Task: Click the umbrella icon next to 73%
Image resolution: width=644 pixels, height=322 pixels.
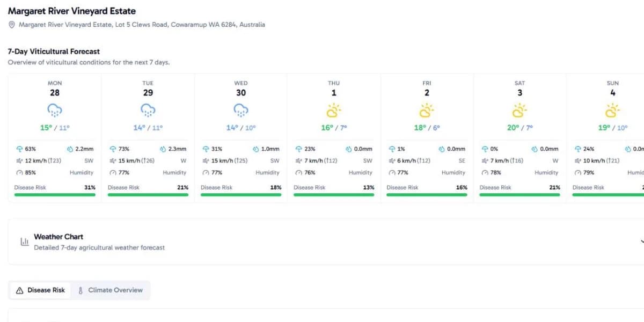Action: point(113,149)
